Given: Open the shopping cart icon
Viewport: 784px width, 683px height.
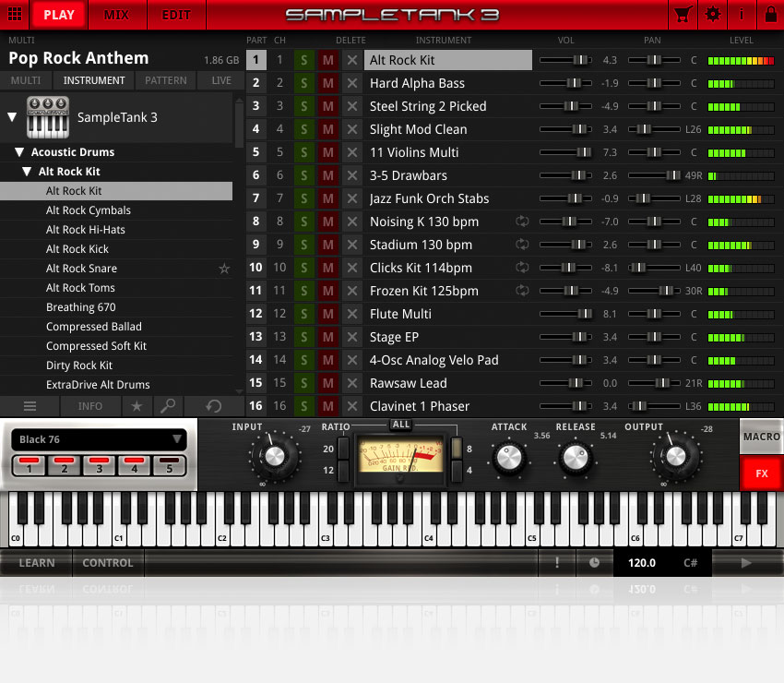Looking at the screenshot, I should (683, 15).
